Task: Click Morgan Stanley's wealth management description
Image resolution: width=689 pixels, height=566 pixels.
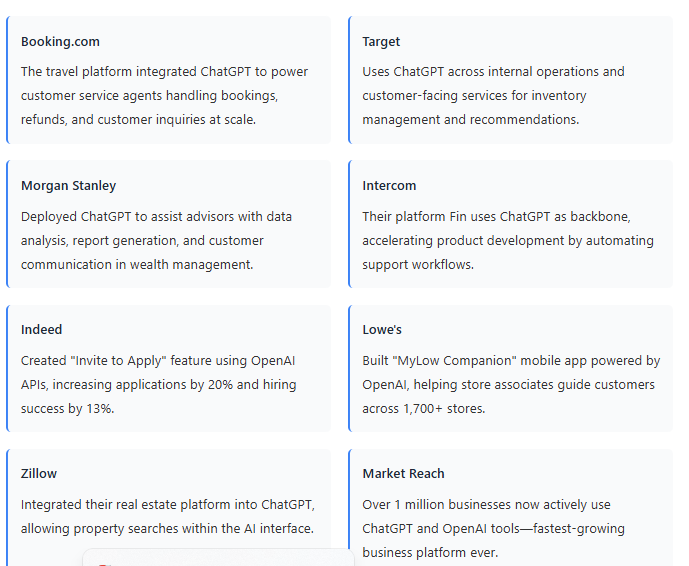Action: (x=156, y=240)
